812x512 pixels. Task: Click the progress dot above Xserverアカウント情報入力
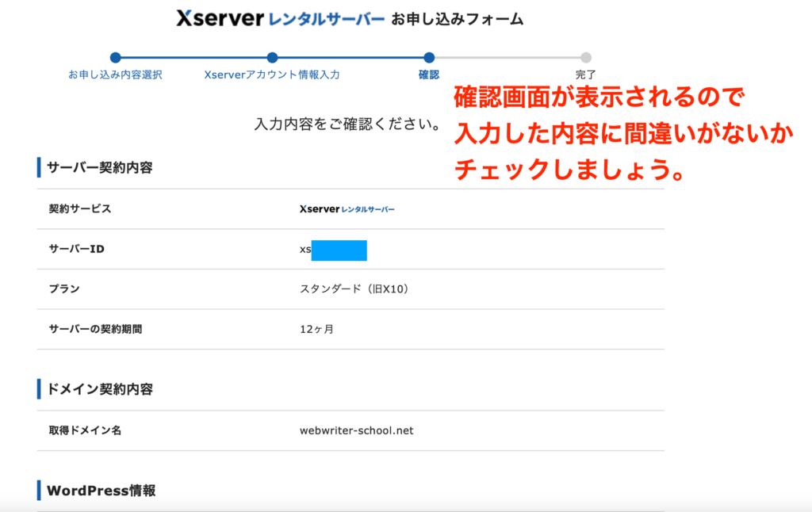pyautogui.click(x=273, y=58)
